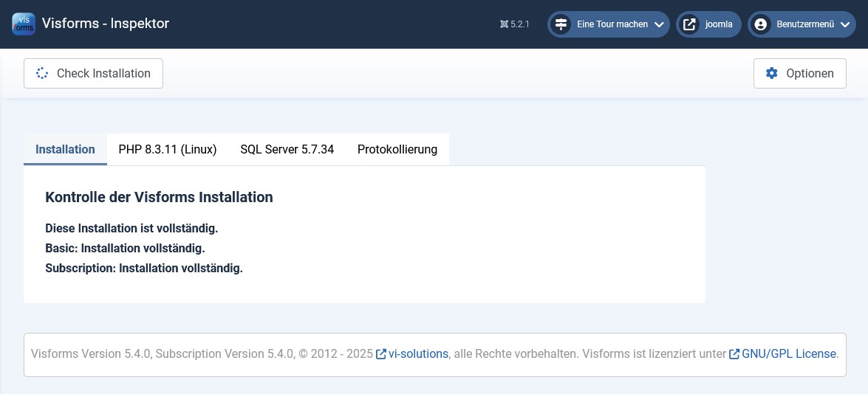The image size is (868, 394).
Task: Click the external-link icon beside joomla
Action: click(689, 24)
